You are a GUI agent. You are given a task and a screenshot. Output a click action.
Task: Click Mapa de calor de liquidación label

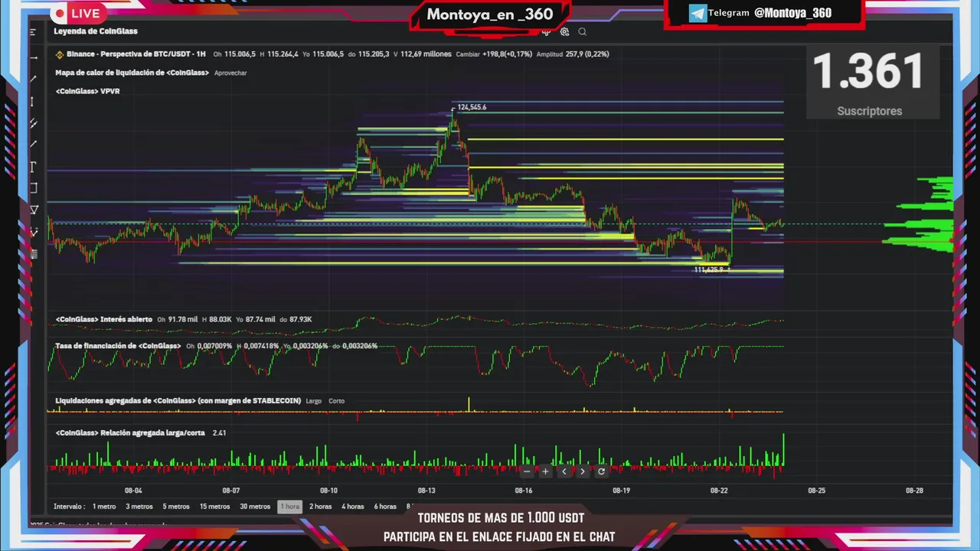[132, 73]
